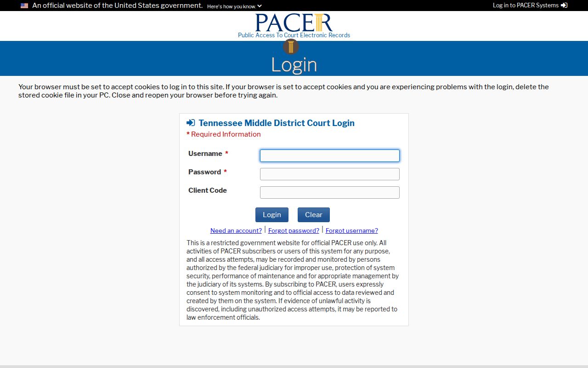The height and width of the screenshot is (368, 588).
Task: Select the Client Code text box
Action: click(330, 192)
